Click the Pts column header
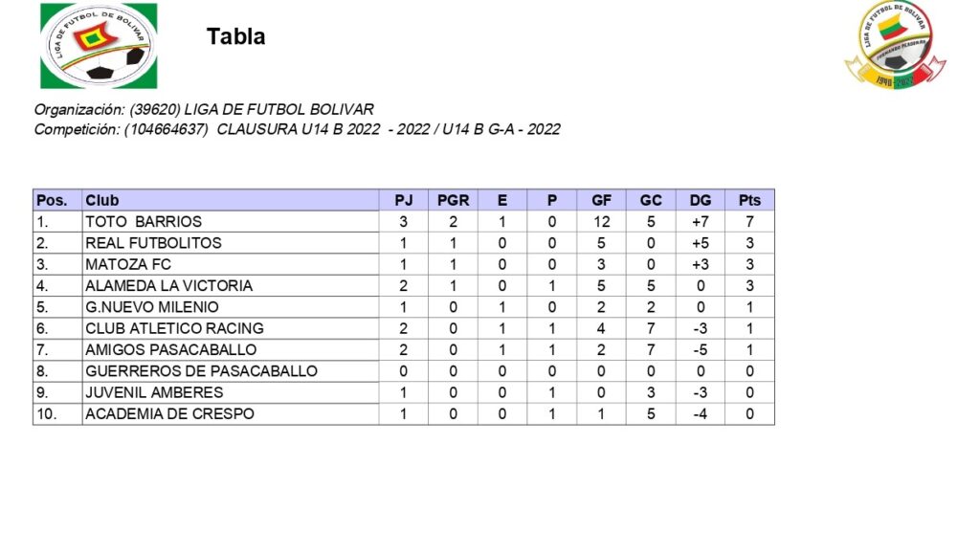The width and height of the screenshot is (980, 533). pos(749,200)
